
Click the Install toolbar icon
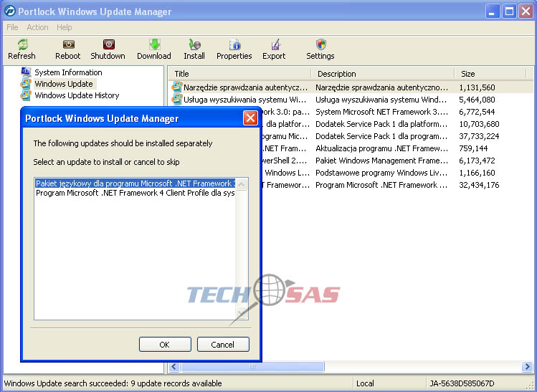tap(194, 44)
